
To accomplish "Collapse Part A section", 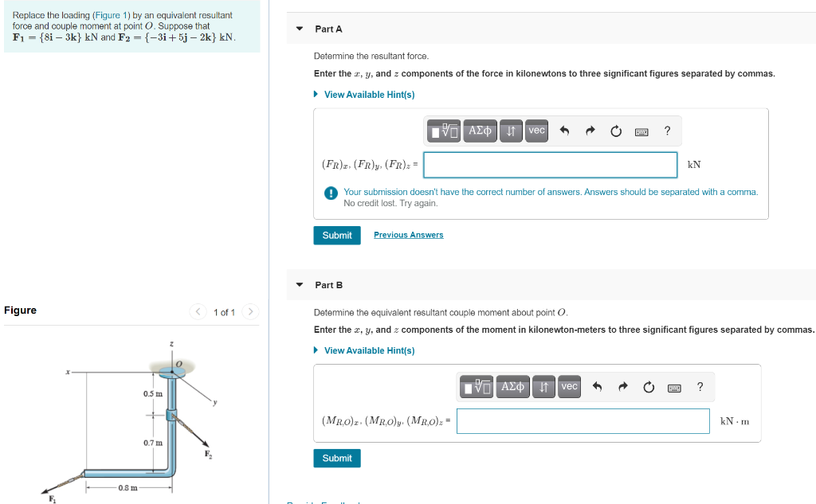I will tap(299, 29).
